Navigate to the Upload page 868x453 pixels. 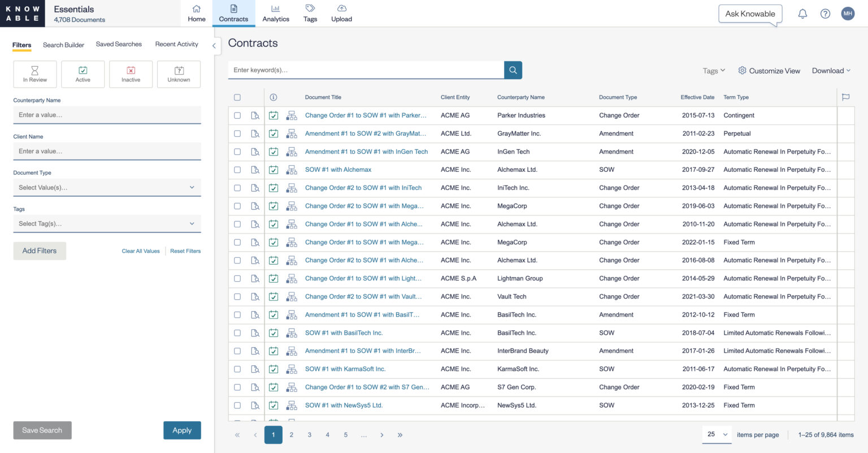click(x=341, y=13)
